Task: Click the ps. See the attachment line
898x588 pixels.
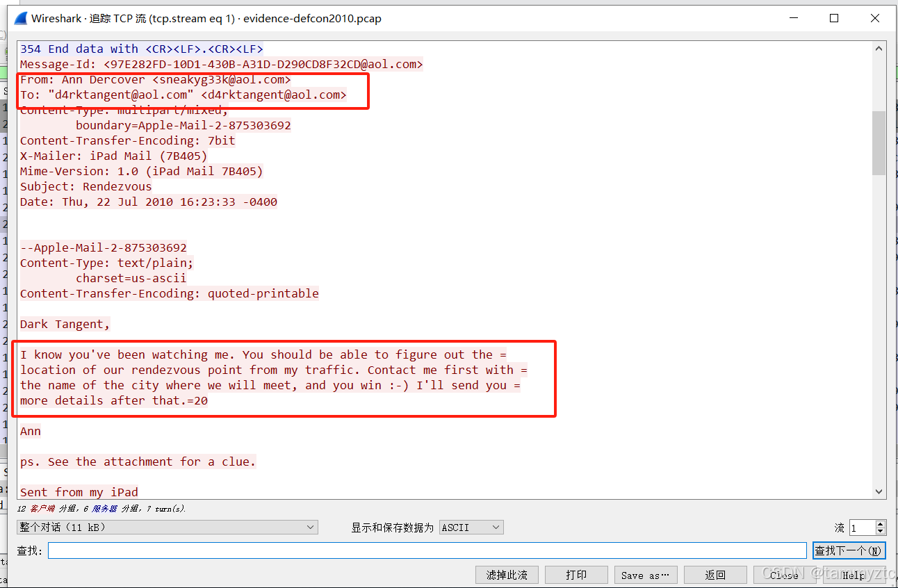Action: pos(138,462)
